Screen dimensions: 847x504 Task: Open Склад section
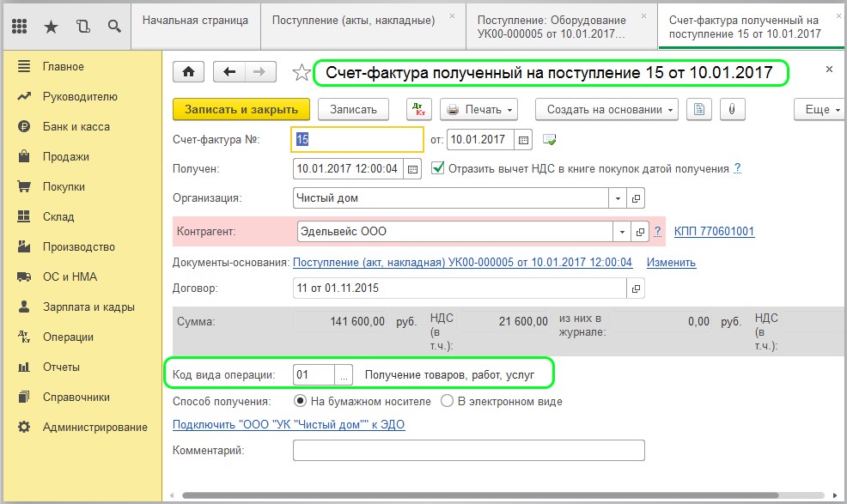click(x=58, y=216)
